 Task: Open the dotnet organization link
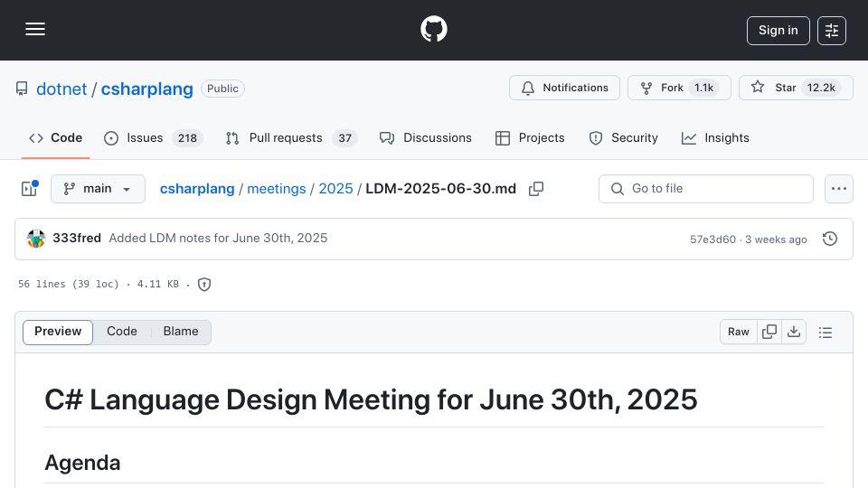61,89
